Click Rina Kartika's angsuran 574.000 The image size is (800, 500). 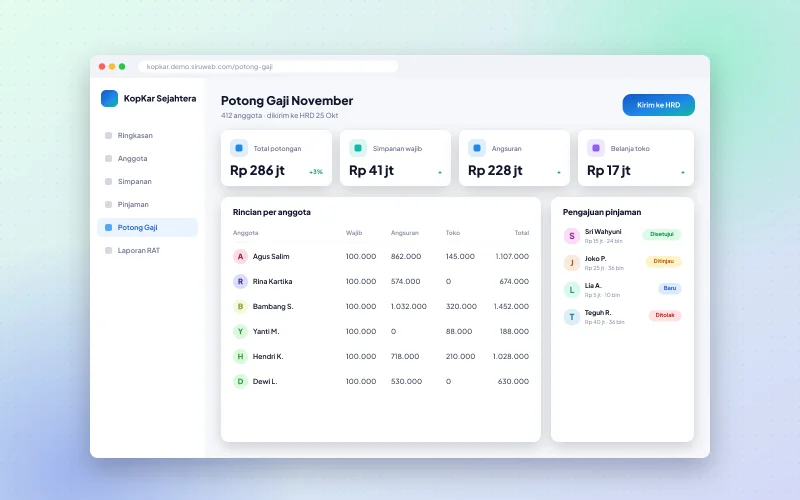406,282
